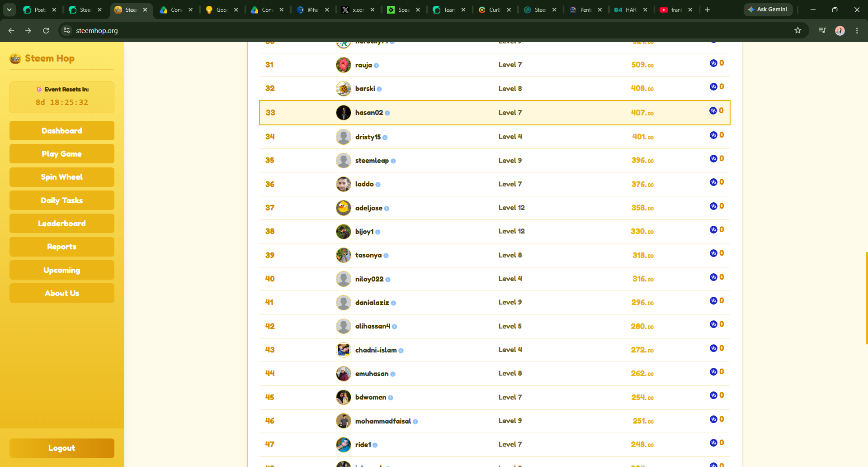This screenshot has width=868, height=467.
Task: Click bdwomen's profile avatar
Action: pos(344,397)
